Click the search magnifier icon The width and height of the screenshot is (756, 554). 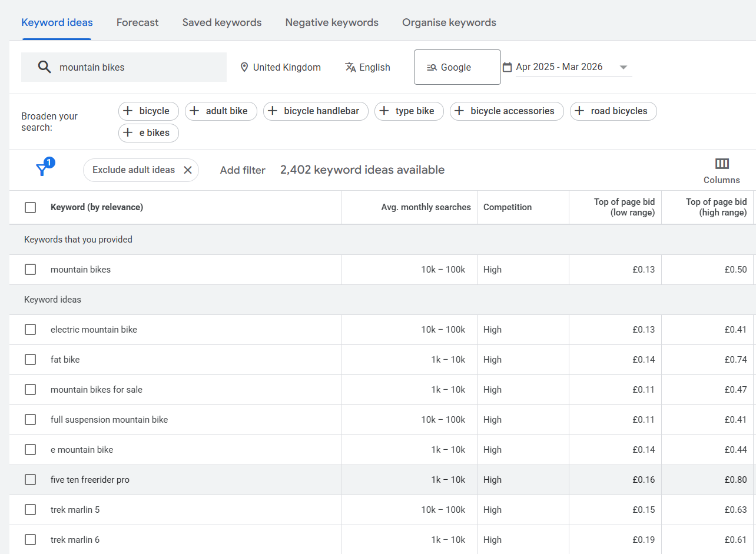click(44, 67)
